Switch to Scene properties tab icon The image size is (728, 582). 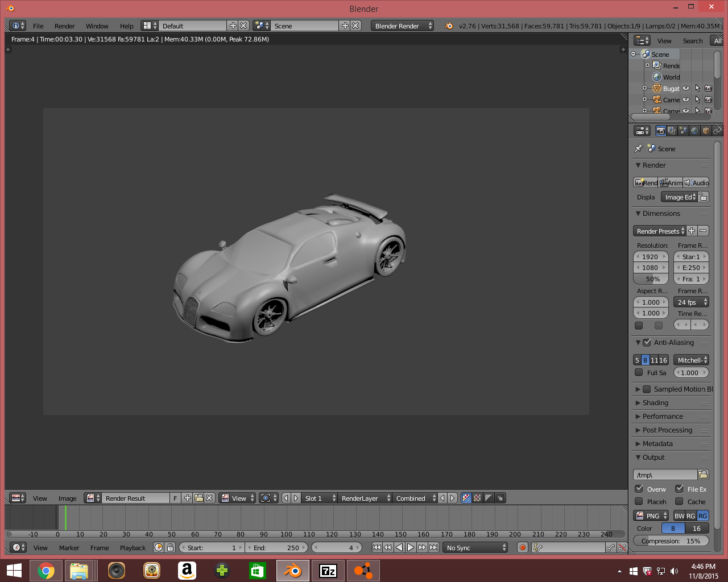click(683, 131)
